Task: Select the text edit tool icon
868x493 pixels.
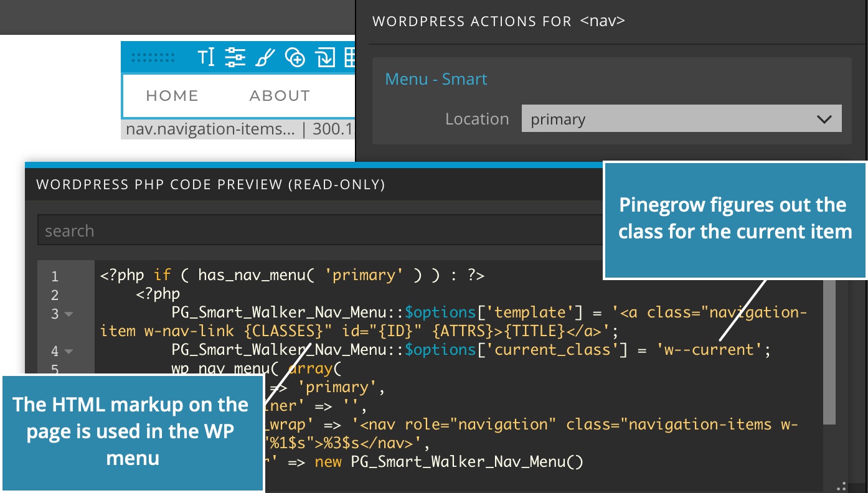Action: click(206, 58)
